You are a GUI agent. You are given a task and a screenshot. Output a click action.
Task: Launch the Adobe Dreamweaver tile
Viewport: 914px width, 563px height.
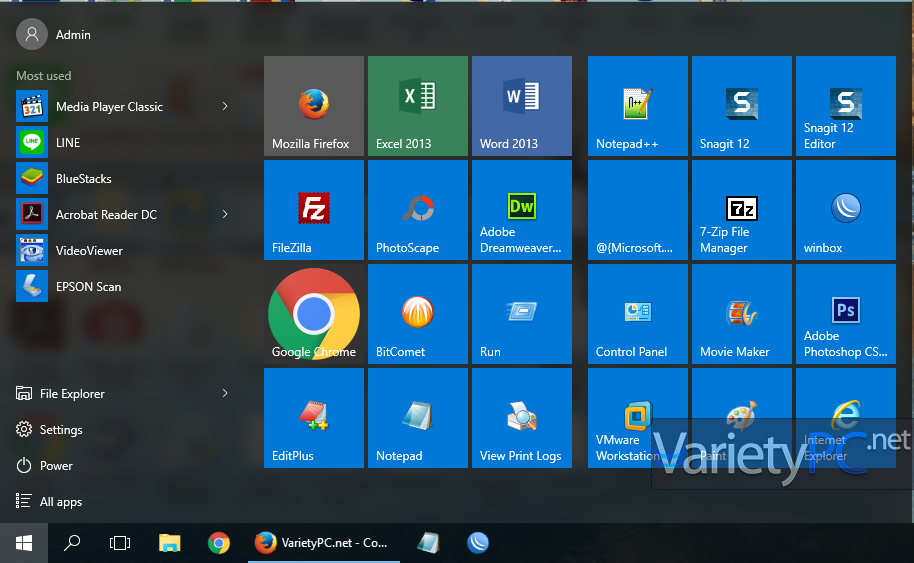[x=522, y=210]
